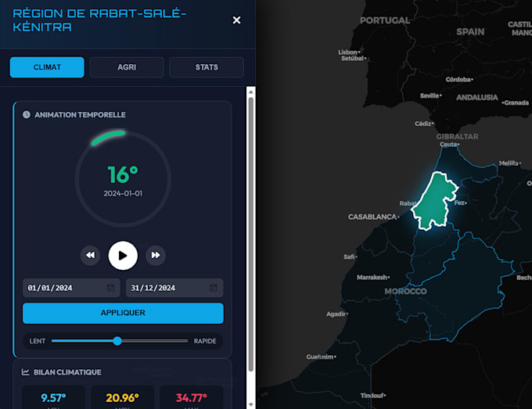Click the 16° temperature readout

(123, 174)
